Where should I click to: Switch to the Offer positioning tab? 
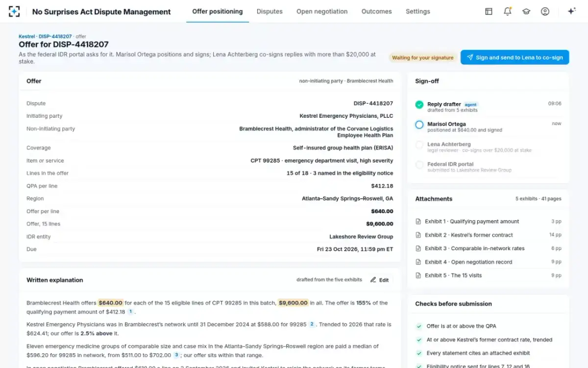218,11
